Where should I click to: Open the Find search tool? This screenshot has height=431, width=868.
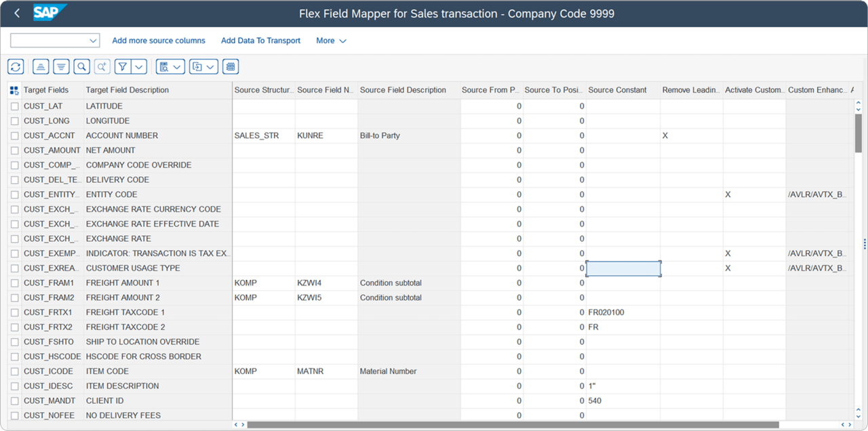pos(82,66)
